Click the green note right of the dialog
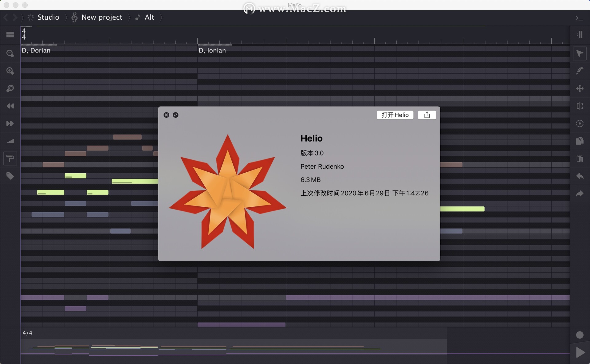This screenshot has width=590, height=364. point(462,209)
